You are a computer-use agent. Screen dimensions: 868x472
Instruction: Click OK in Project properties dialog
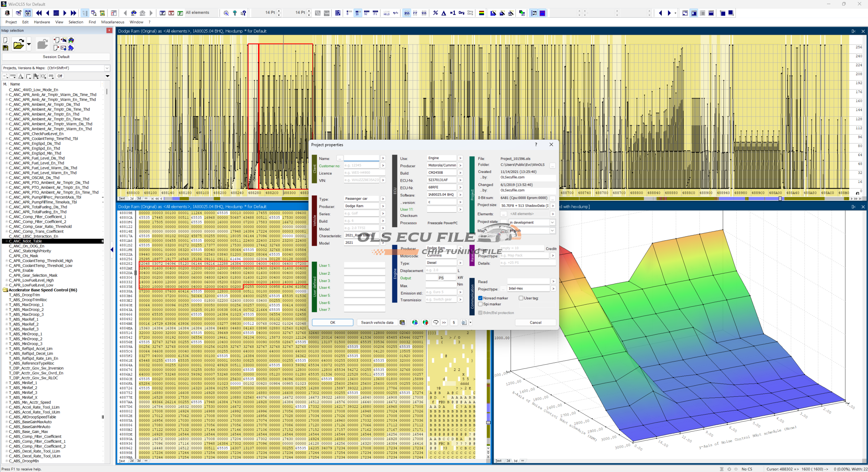332,322
